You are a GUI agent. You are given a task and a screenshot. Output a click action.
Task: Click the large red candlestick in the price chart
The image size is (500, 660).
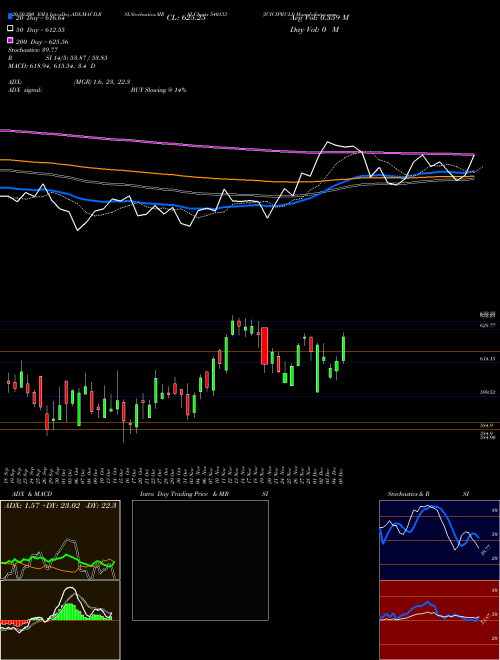(264, 346)
